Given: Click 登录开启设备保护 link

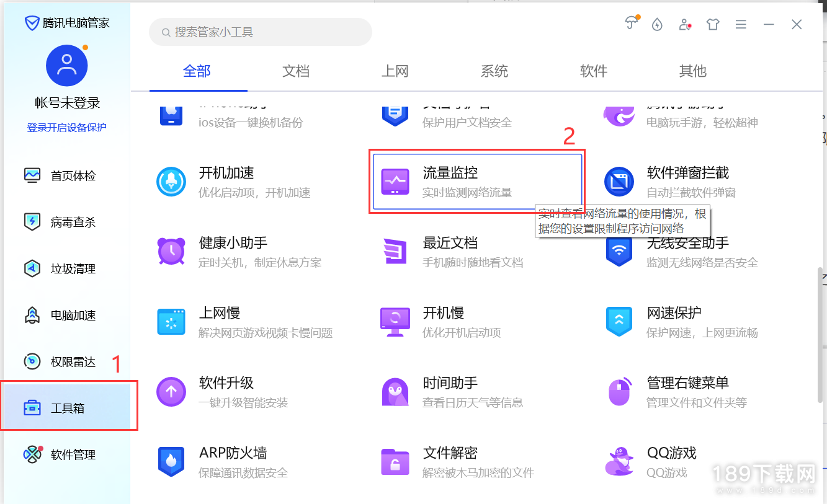Looking at the screenshot, I should 67,127.
